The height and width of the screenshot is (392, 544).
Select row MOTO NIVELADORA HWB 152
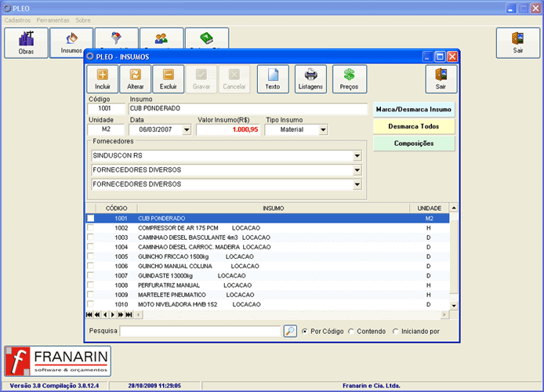click(267, 304)
